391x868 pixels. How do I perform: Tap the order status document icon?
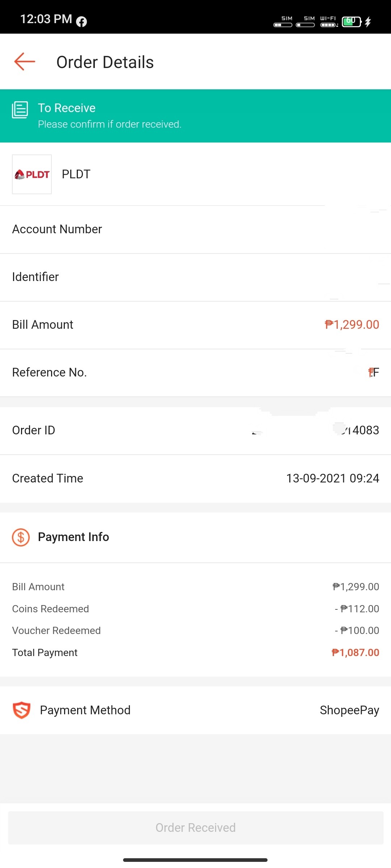20,110
